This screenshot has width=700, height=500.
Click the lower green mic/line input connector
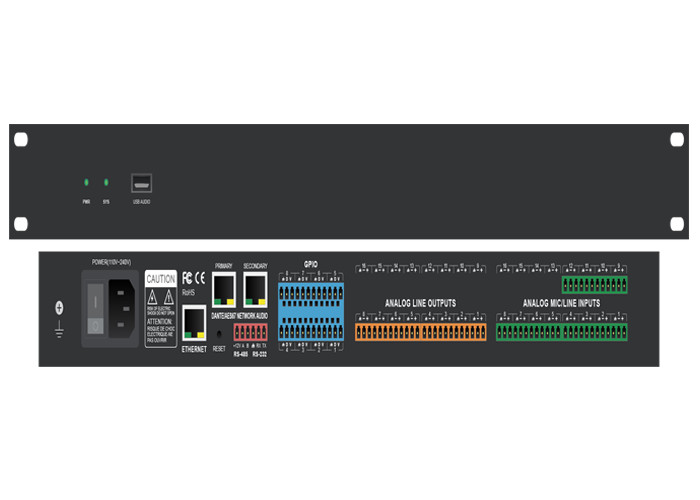tap(561, 332)
